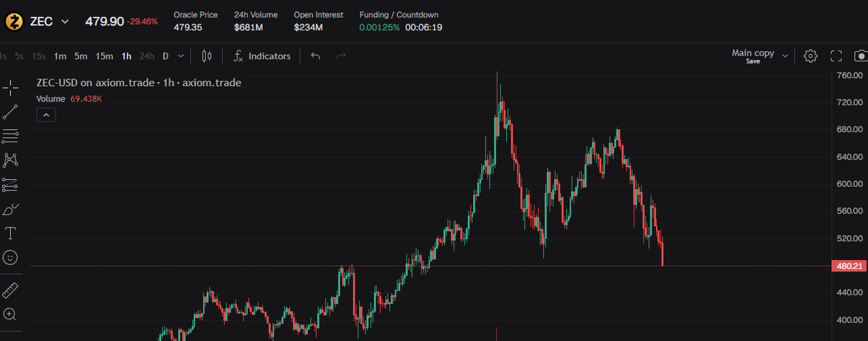This screenshot has width=868, height=341.
Task: Open the candlestick chart type selector
Action: [x=207, y=56]
